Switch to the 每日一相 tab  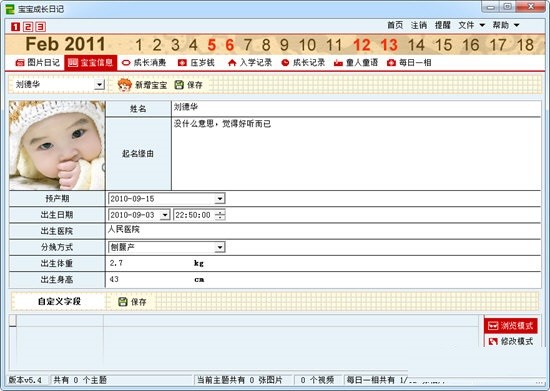(x=409, y=63)
